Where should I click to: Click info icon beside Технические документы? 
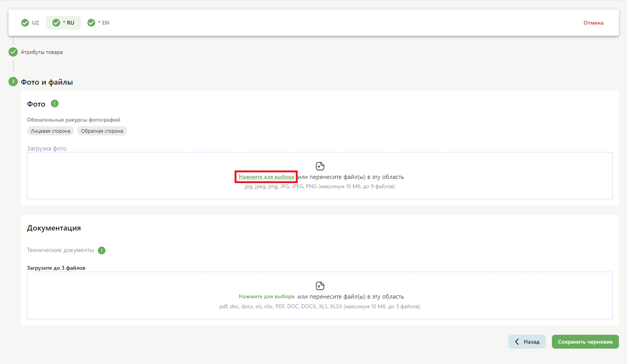102,250
